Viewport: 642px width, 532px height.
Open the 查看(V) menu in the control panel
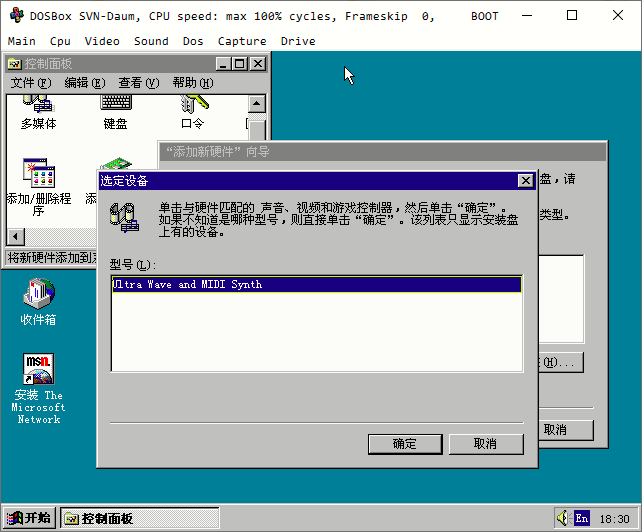[139, 83]
